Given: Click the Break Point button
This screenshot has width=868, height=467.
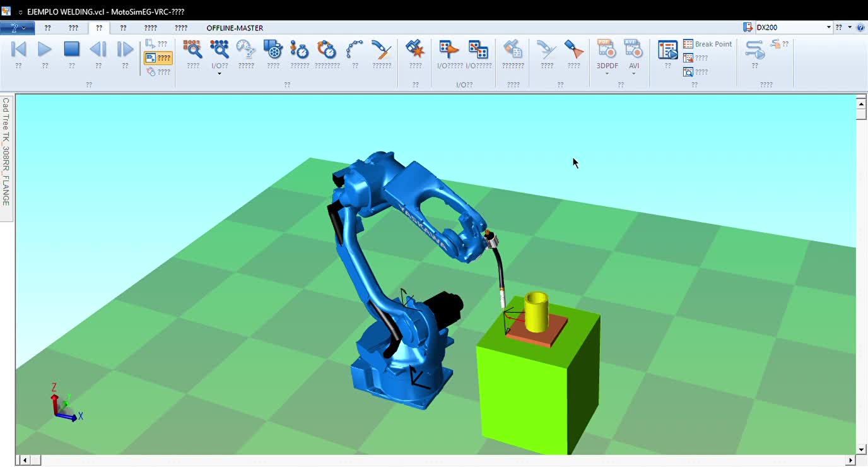Looking at the screenshot, I should point(708,44).
